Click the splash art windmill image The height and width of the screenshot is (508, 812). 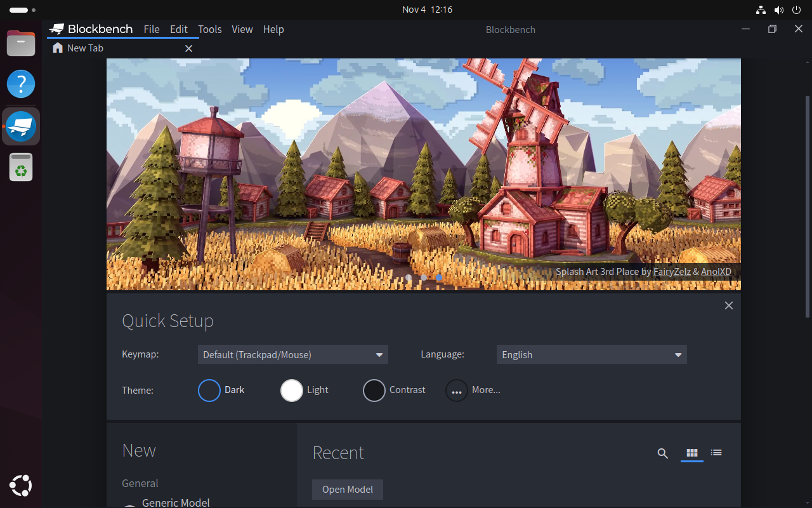click(x=424, y=175)
